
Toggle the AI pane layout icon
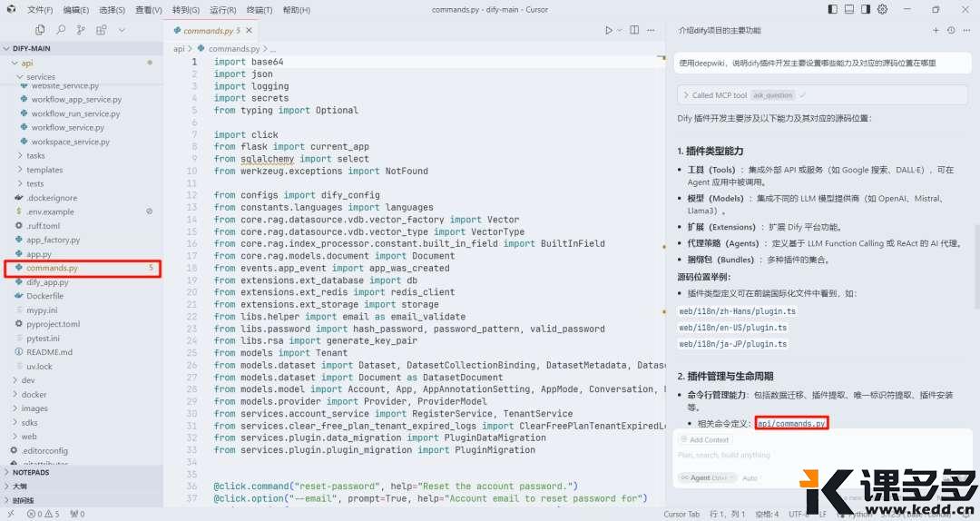[x=866, y=9]
